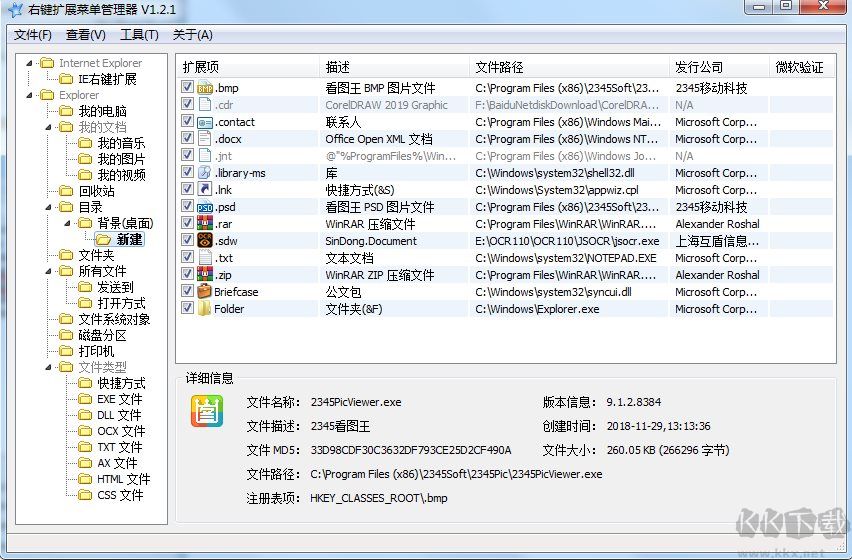Open the 文件(F) menu
852x560 pixels.
tap(33, 35)
